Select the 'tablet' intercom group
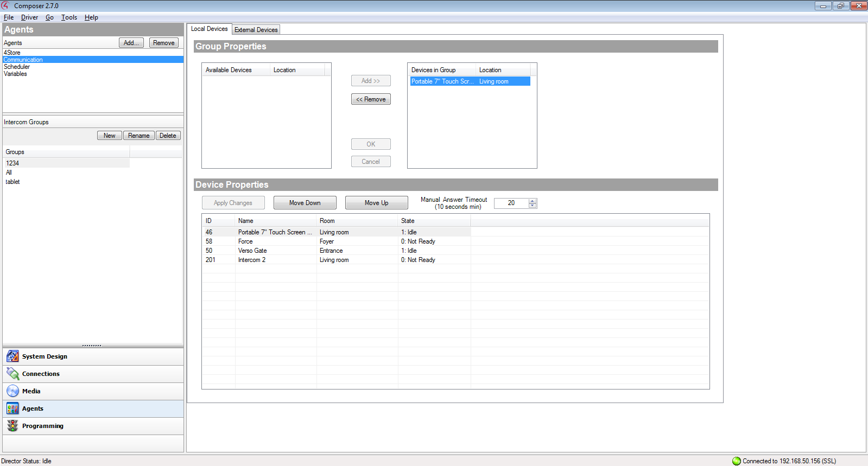Image resolution: width=868 pixels, height=466 pixels. 12,182
